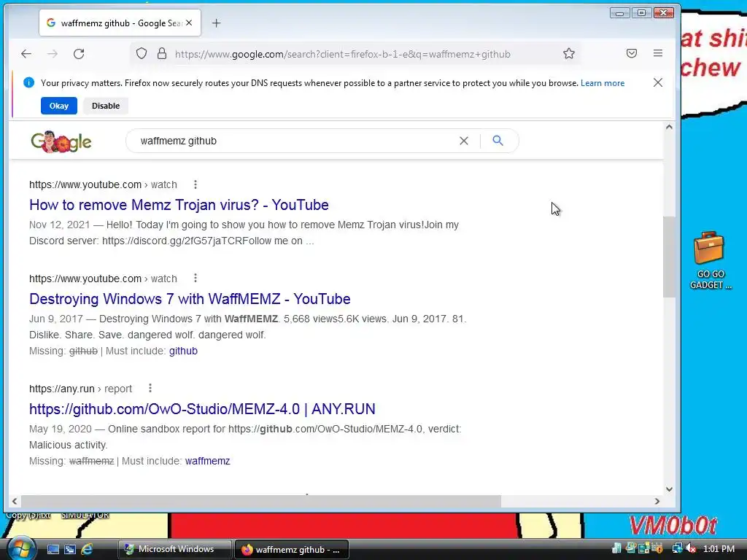
Task: Open the Learn more link
Action: (x=602, y=83)
